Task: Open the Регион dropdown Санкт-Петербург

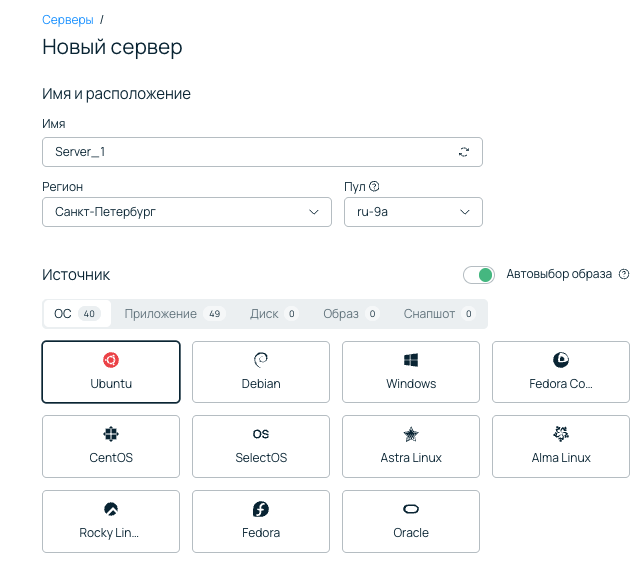Action: [x=187, y=212]
